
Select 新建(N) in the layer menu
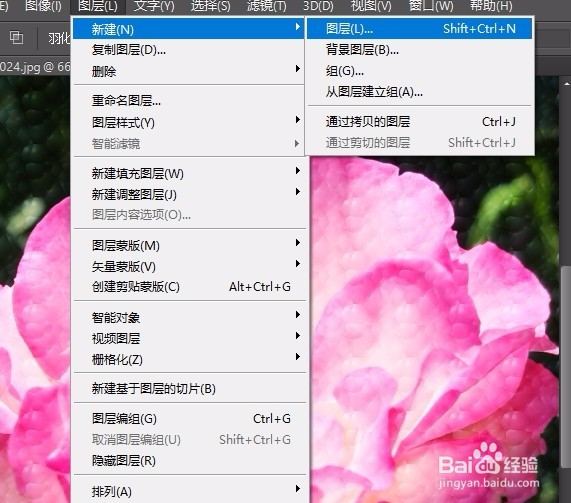tap(188, 29)
